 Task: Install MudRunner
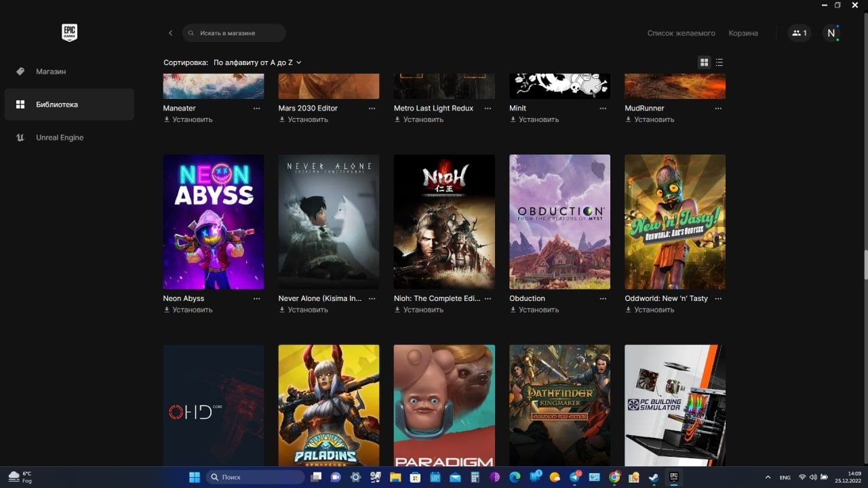[650, 119]
